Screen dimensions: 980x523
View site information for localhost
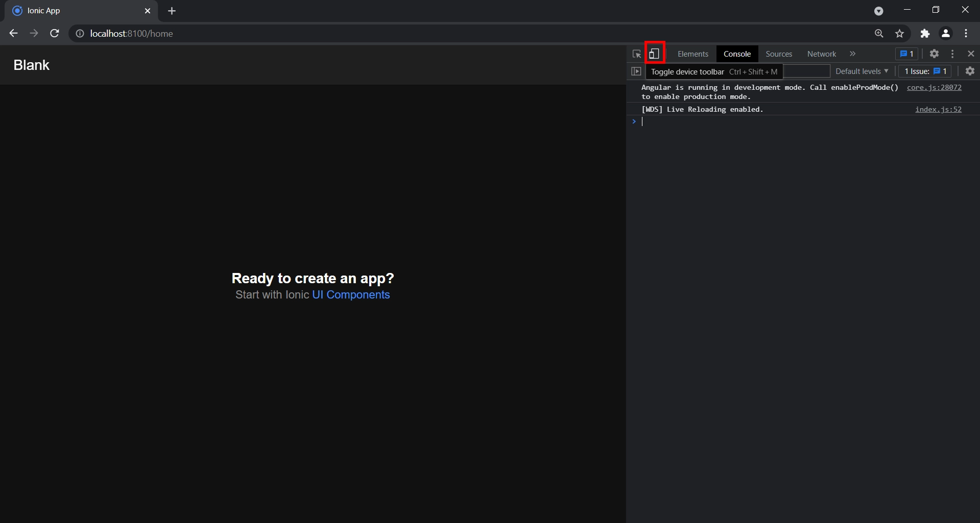79,34
